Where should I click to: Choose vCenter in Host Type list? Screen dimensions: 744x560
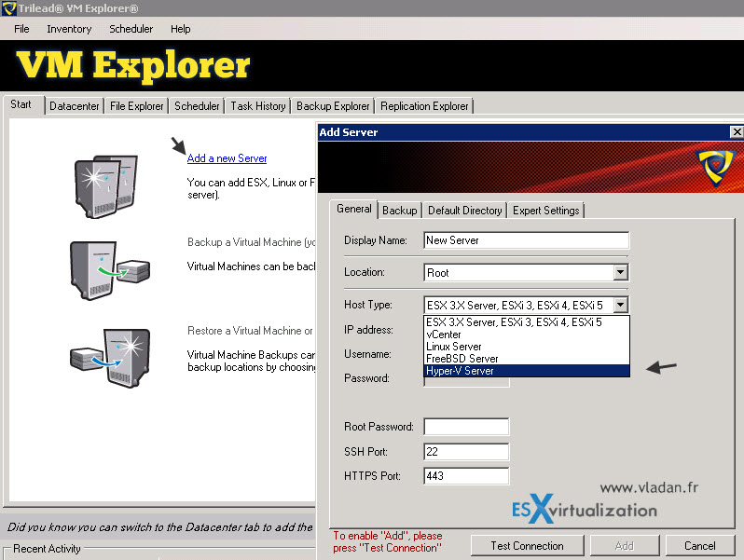pos(526,335)
